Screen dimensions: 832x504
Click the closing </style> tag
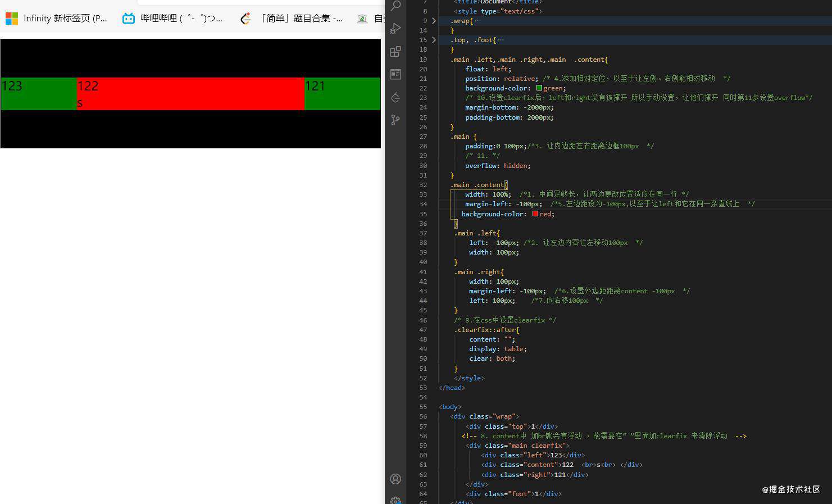point(469,378)
